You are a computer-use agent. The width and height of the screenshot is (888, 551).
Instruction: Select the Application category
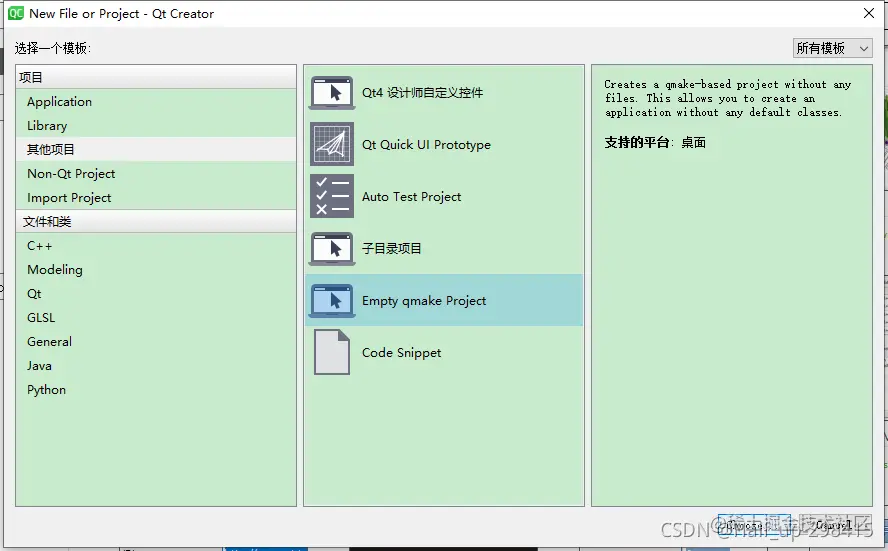(156, 101)
